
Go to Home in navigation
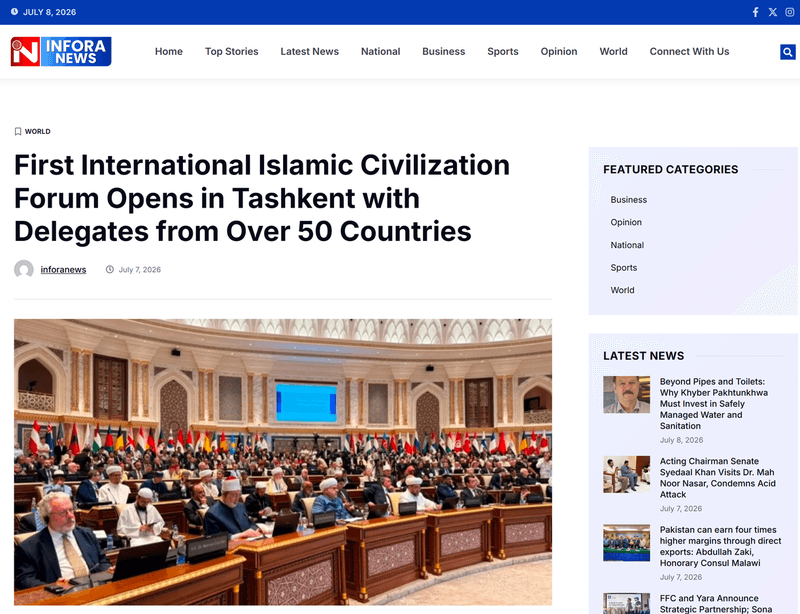tap(169, 52)
